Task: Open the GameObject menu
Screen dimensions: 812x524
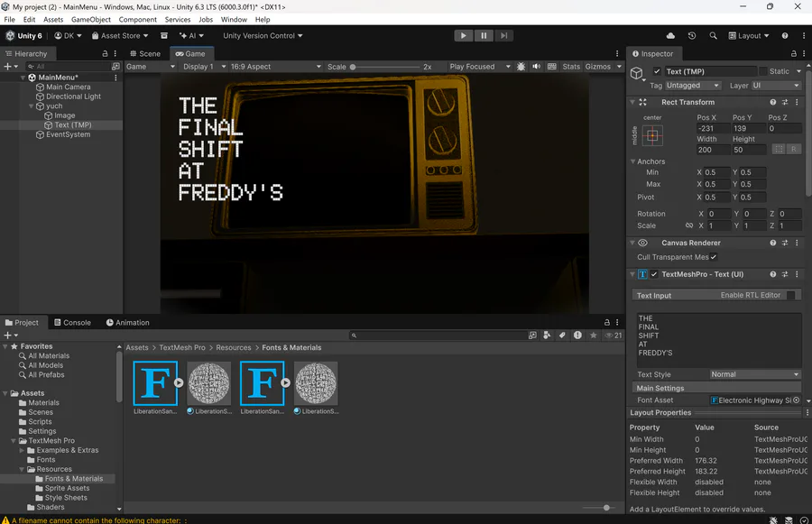Action: click(x=90, y=19)
